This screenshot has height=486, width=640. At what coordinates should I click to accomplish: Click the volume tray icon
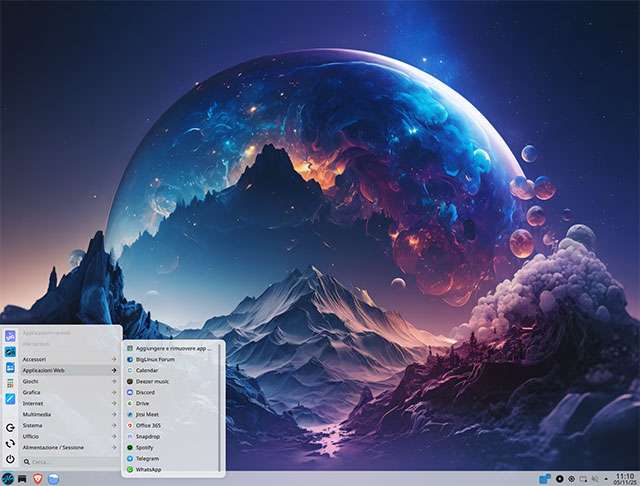click(x=595, y=479)
